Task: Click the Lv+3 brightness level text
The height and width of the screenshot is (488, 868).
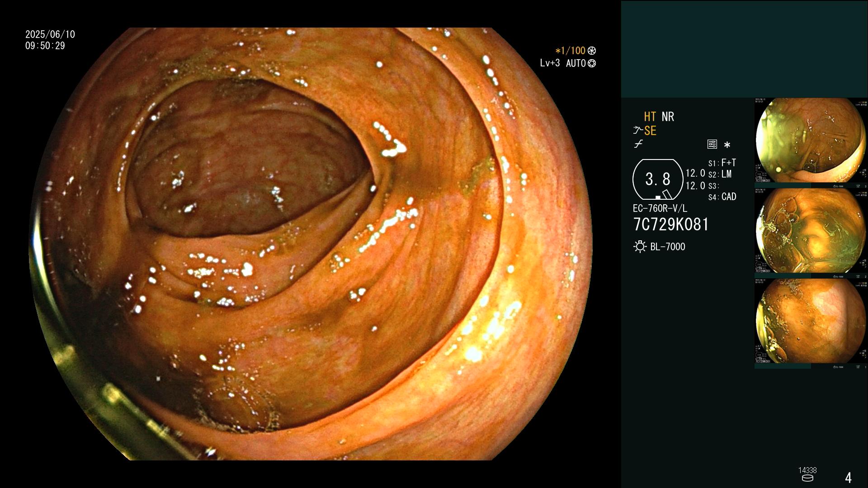Action: click(x=550, y=63)
